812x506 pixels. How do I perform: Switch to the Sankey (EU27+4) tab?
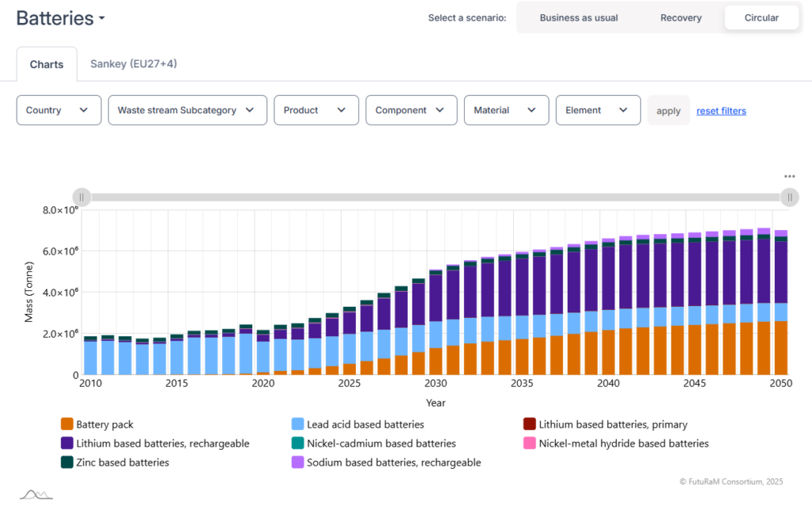(x=133, y=63)
